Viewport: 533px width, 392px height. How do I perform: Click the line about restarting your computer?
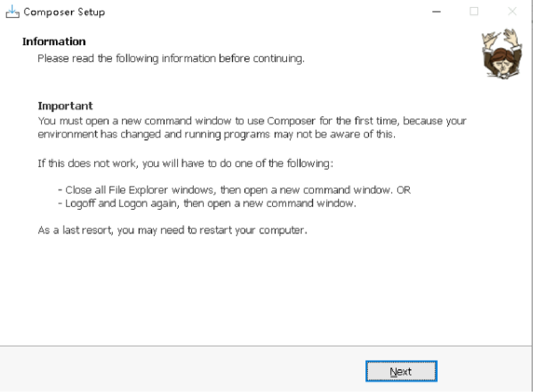(x=173, y=230)
